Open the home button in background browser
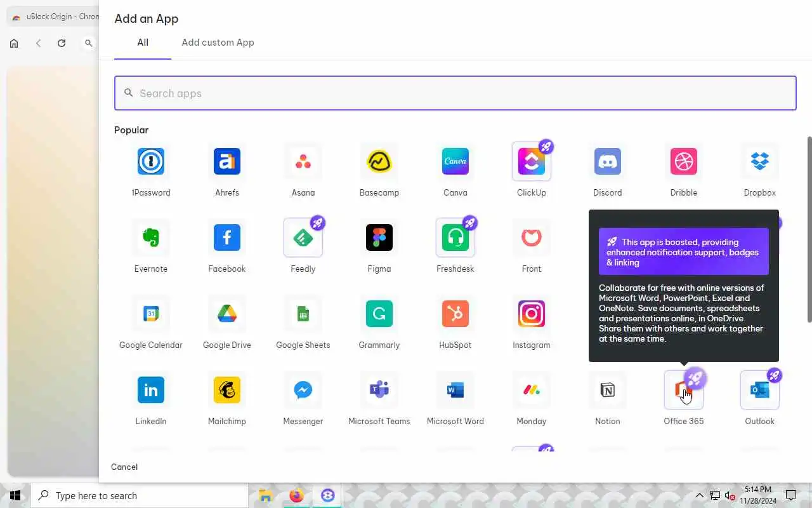Image resolution: width=812 pixels, height=508 pixels. point(14,43)
